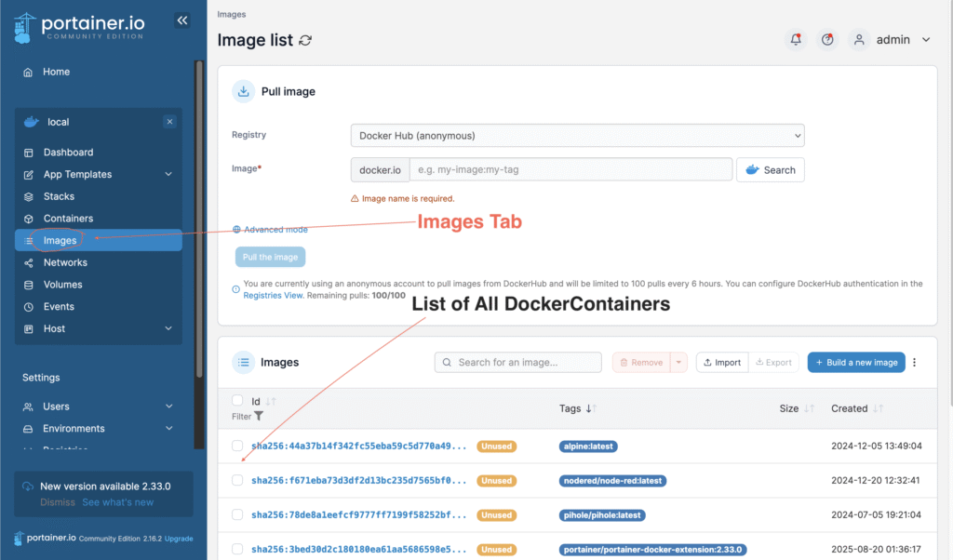Open Home in the sidebar
This screenshot has width=953, height=560.
tap(56, 72)
